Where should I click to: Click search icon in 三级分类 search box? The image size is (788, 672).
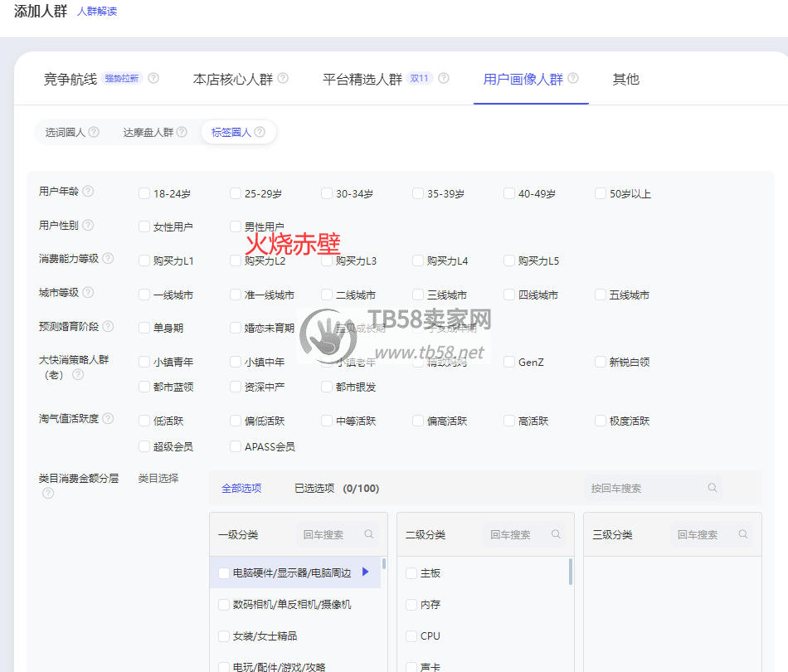[742, 534]
